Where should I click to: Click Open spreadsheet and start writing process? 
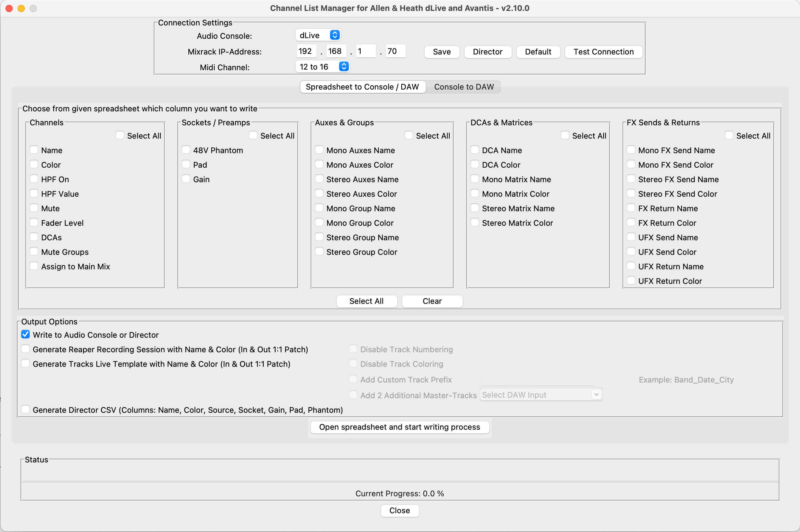pyautogui.click(x=399, y=427)
